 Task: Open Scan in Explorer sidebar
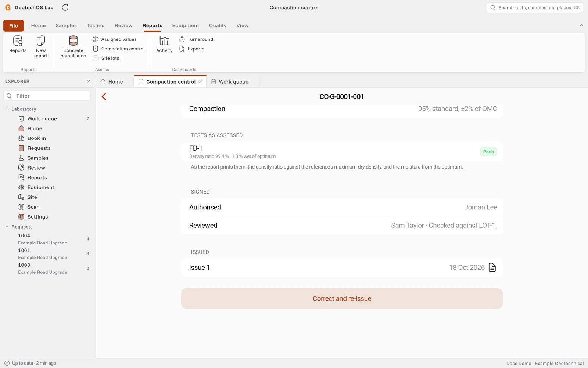tap(48, 207)
